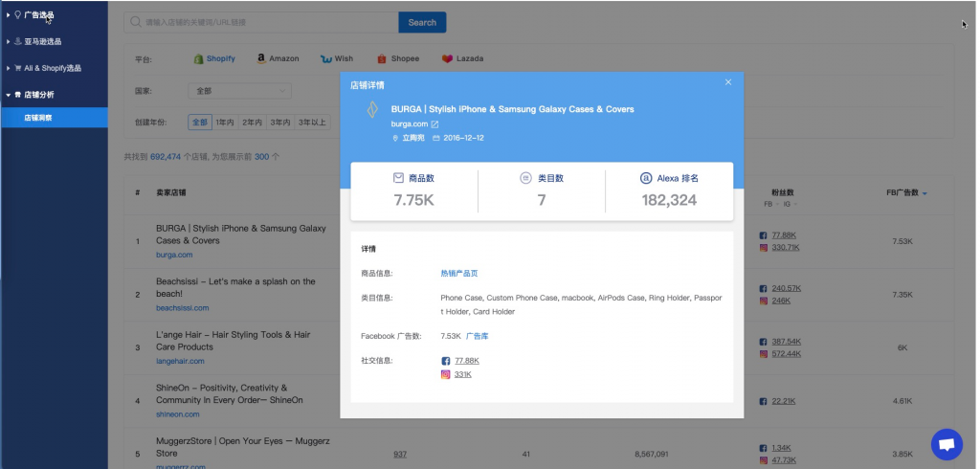Select 店铺洞察 sidebar item
This screenshot has height=469, width=980.
pos(55,118)
